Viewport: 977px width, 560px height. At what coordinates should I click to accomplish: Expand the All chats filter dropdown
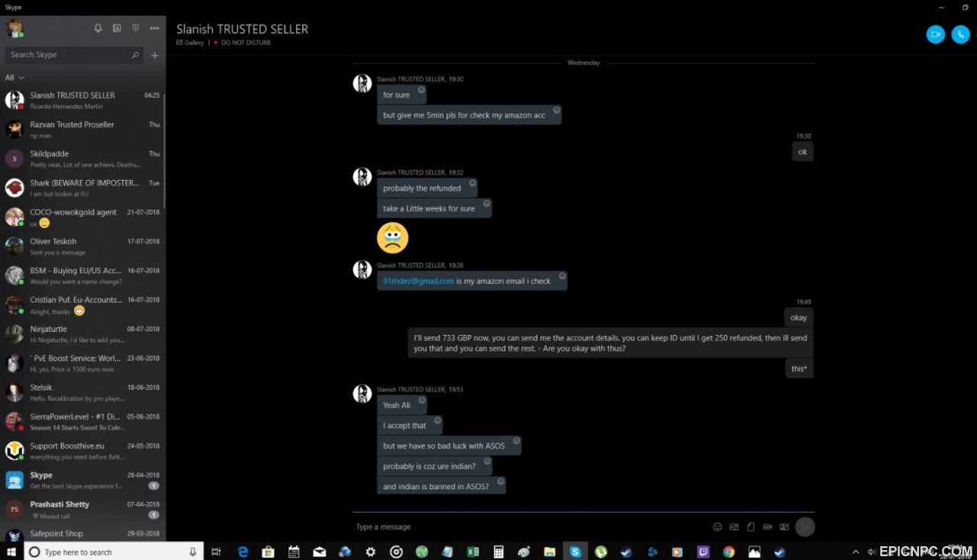[15, 78]
